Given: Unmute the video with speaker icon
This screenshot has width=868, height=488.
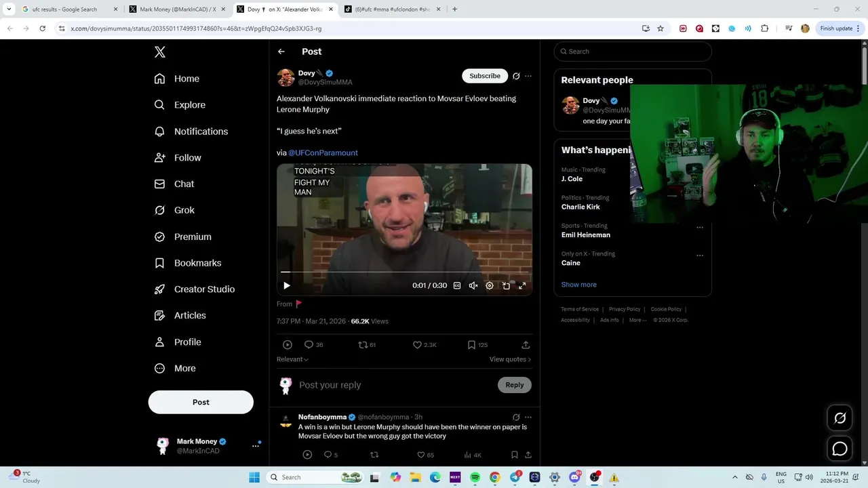Looking at the screenshot, I should [473, 286].
